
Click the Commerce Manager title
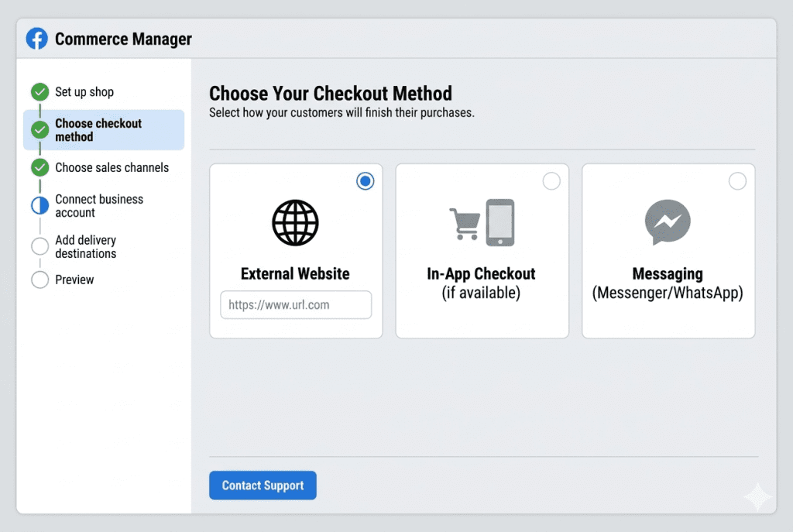click(123, 39)
